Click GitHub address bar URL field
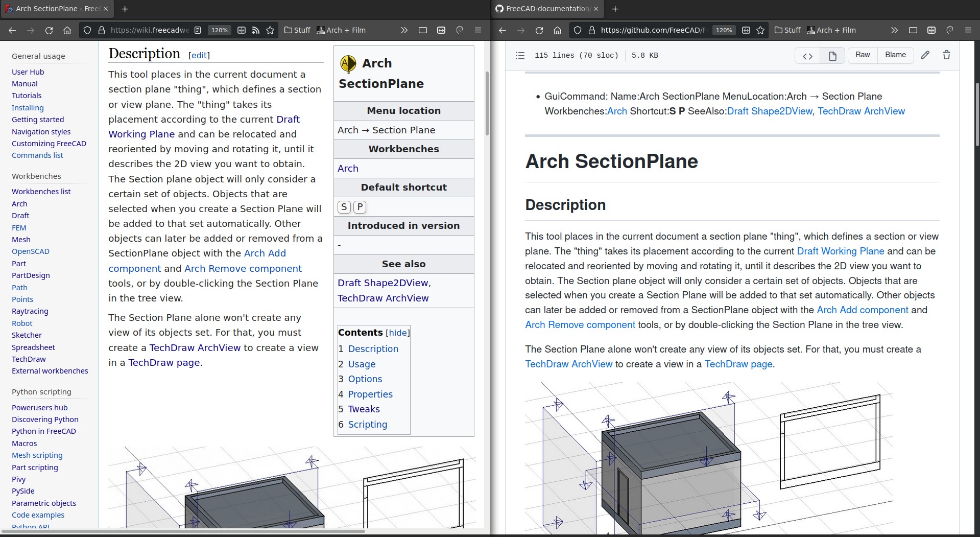The height and width of the screenshot is (537, 980). 654,30
